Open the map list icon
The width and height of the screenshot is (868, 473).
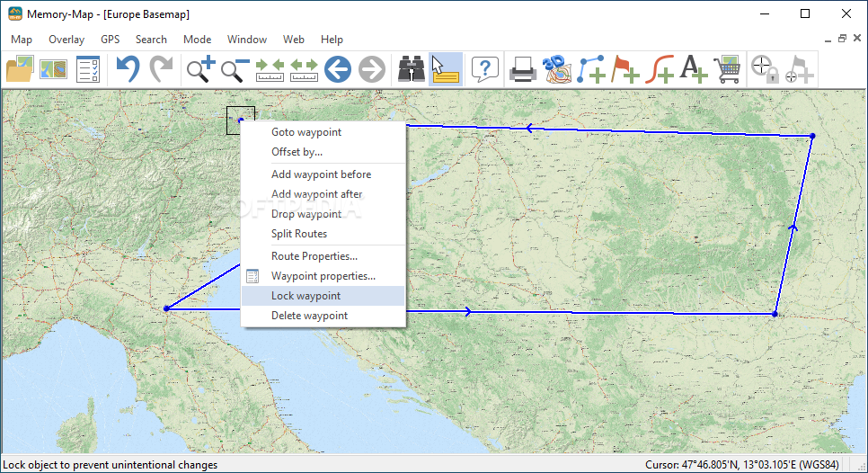pos(54,69)
